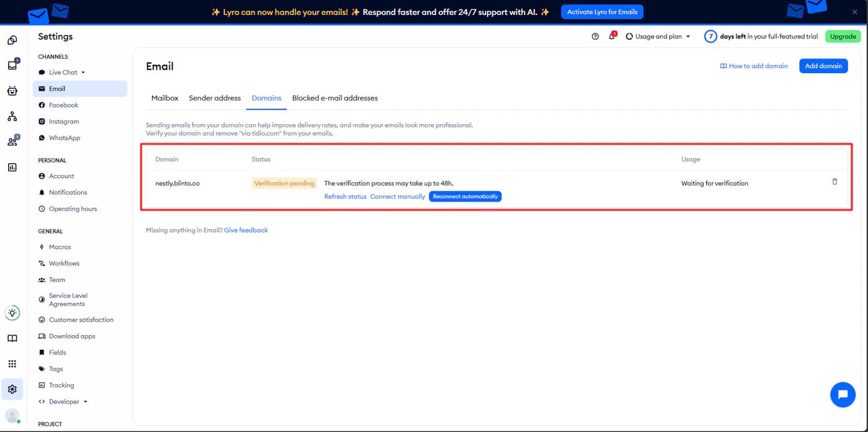Click Connect manually link
The width and height of the screenshot is (868, 432).
[x=397, y=197]
